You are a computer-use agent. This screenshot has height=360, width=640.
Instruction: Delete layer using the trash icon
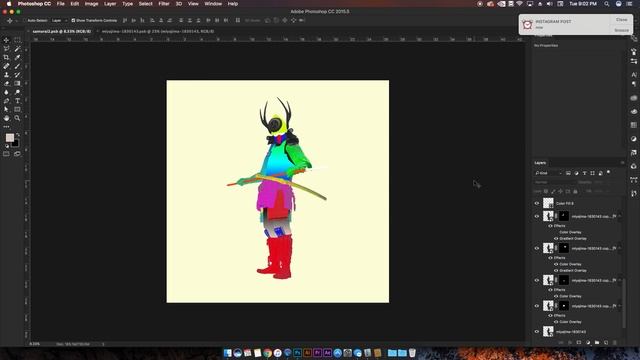click(x=615, y=342)
